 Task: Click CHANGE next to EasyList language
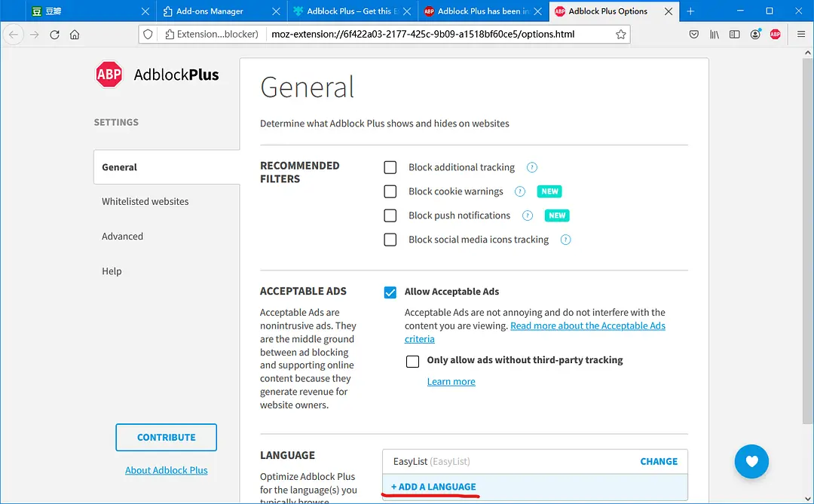point(659,461)
